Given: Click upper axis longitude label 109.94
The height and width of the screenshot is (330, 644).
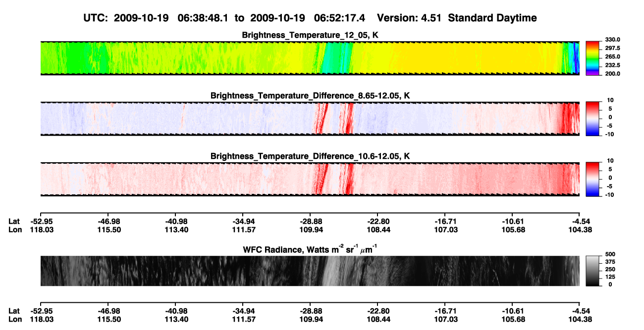Looking at the screenshot, I should [310, 230].
